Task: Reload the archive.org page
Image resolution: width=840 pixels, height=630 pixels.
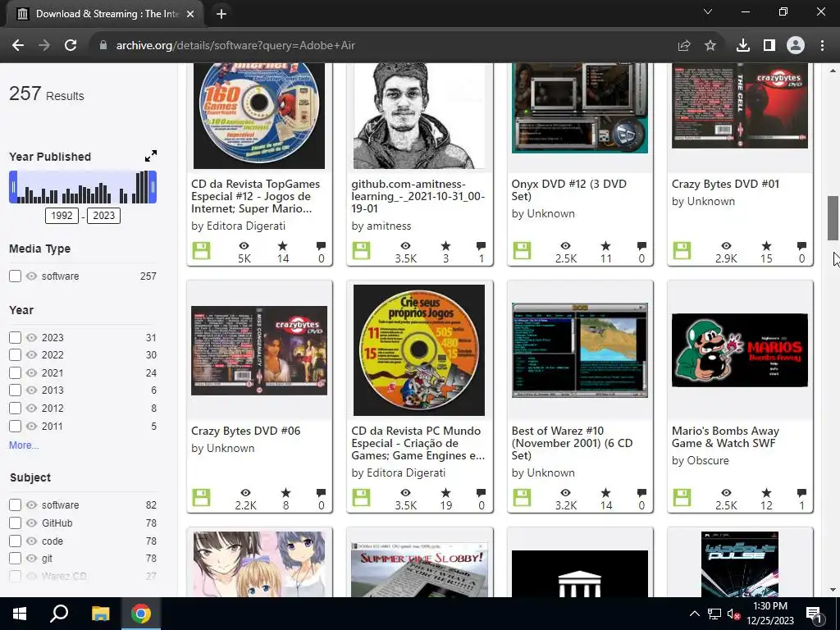Action: [71, 46]
